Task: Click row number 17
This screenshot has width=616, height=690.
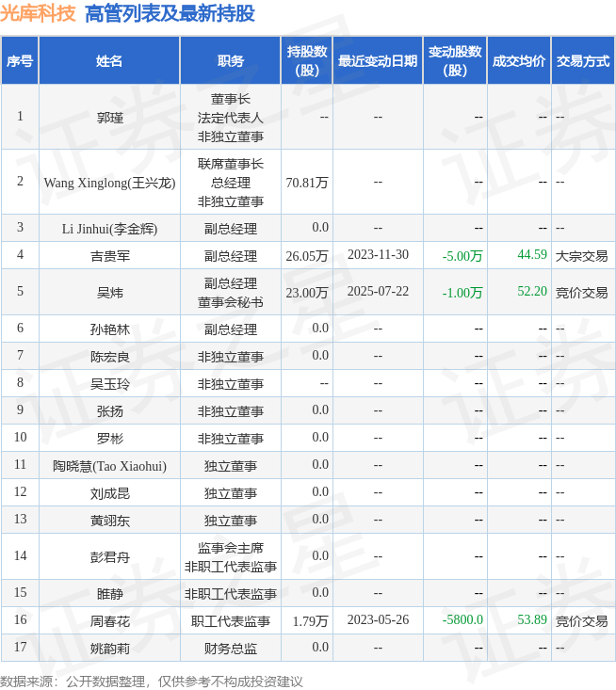Action: (x=21, y=647)
